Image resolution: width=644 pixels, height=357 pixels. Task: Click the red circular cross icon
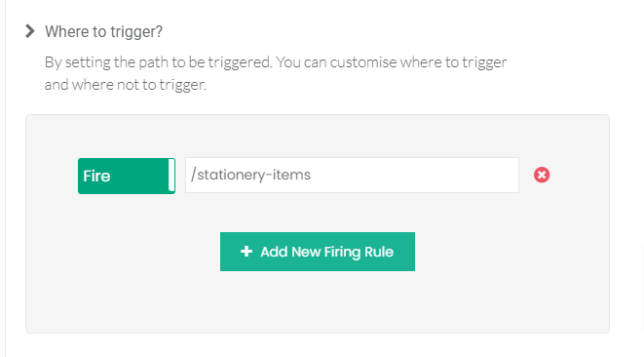(542, 175)
